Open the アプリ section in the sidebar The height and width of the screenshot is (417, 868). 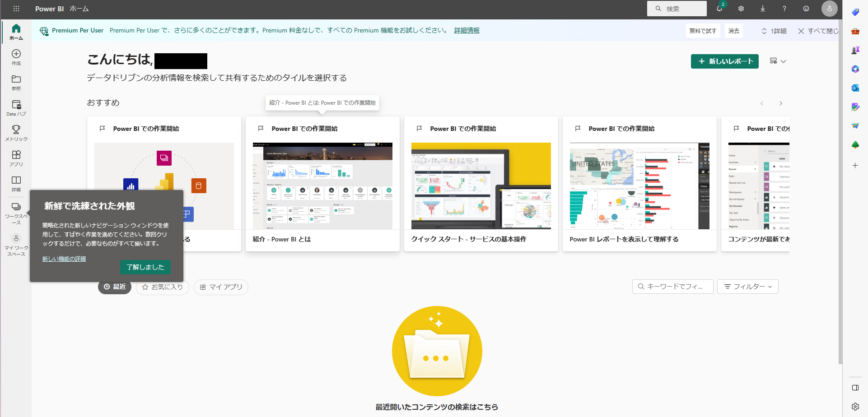coord(16,158)
